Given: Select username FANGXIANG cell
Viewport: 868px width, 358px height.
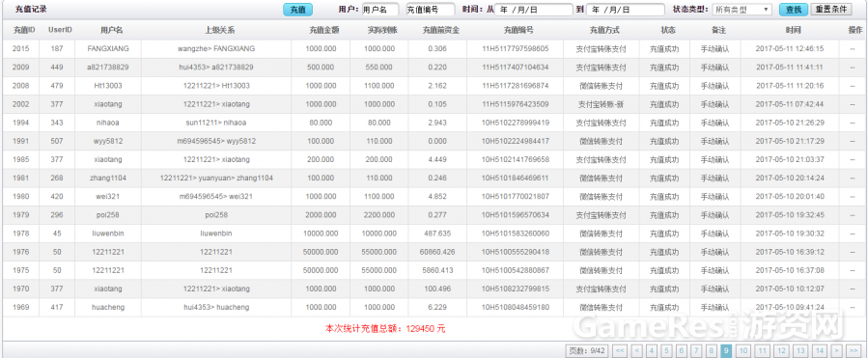Looking at the screenshot, I should 108,48.
